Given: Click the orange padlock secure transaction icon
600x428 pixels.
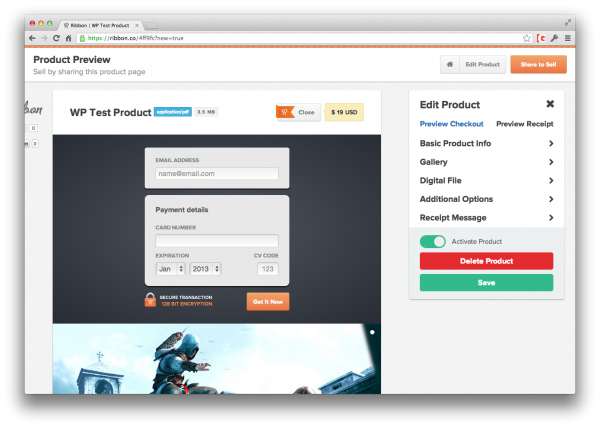Looking at the screenshot, I should click(150, 300).
